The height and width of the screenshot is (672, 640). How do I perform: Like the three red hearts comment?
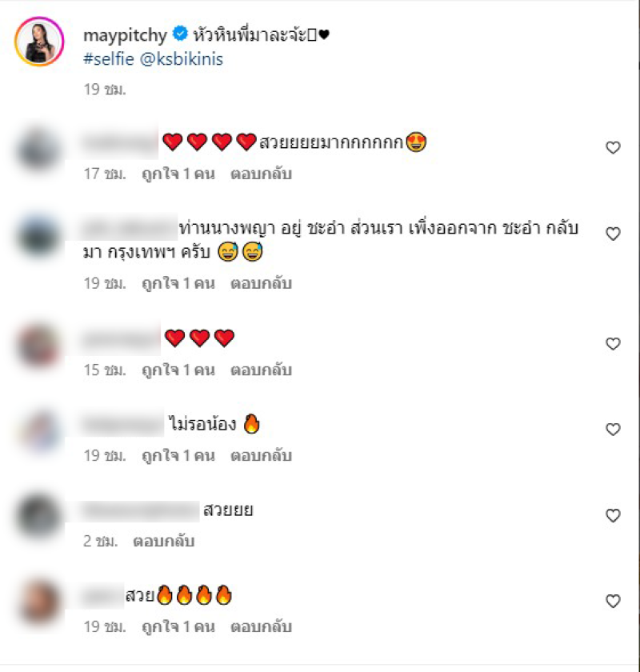pos(613,344)
